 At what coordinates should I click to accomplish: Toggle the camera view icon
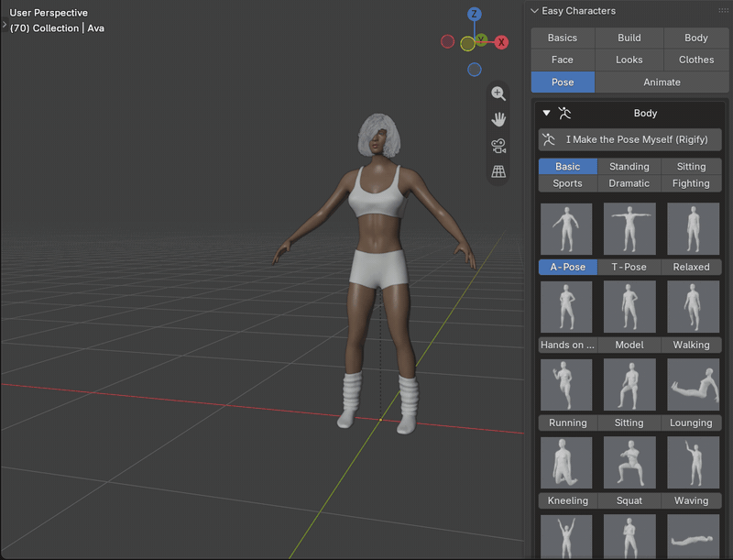pos(498,146)
